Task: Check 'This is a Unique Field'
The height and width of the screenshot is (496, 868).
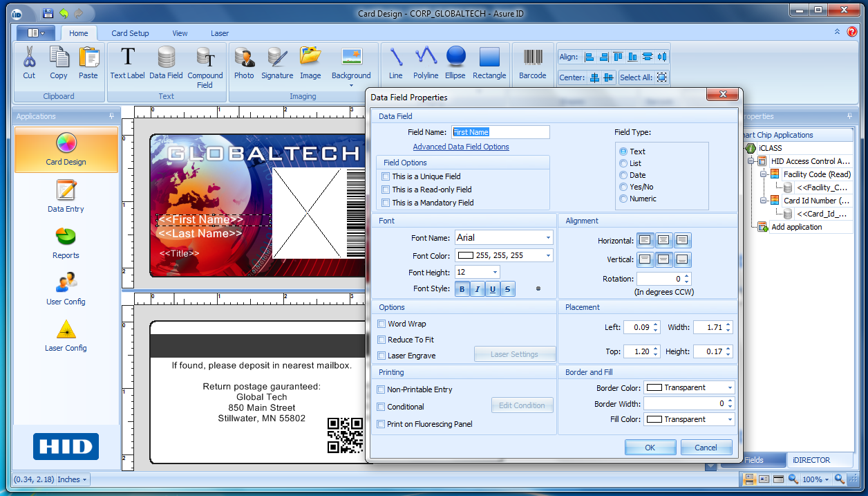Action: pyautogui.click(x=386, y=177)
